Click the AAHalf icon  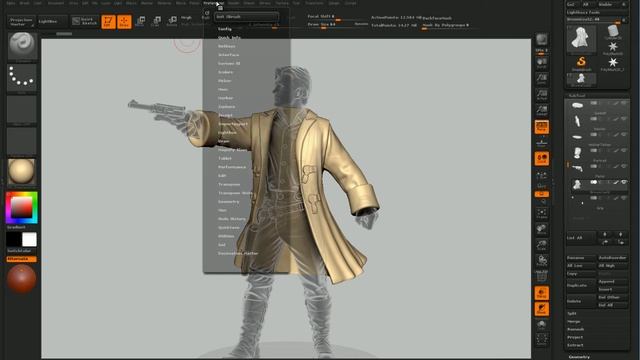542,111
